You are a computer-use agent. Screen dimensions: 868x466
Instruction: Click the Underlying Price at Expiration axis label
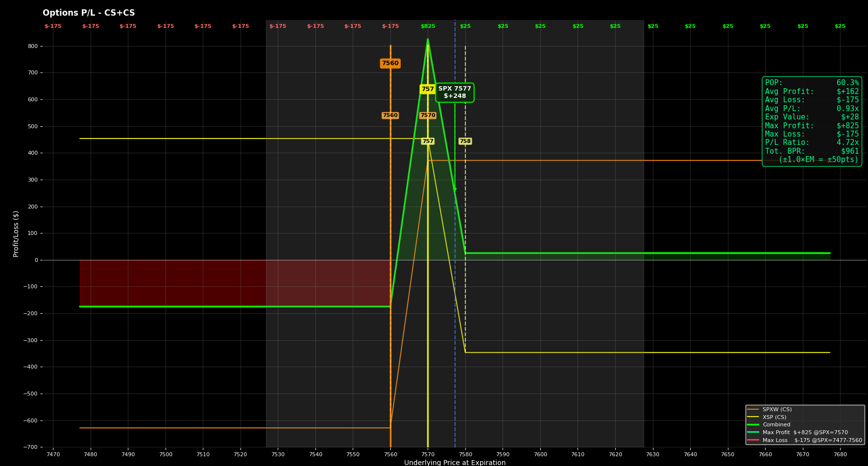455,463
